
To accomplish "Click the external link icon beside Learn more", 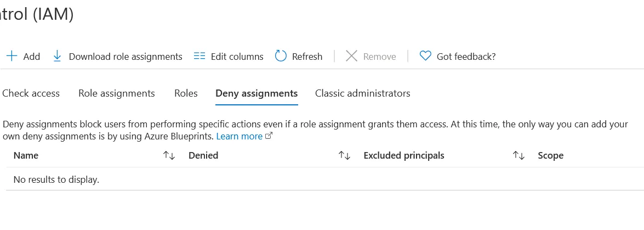I will [x=269, y=136].
